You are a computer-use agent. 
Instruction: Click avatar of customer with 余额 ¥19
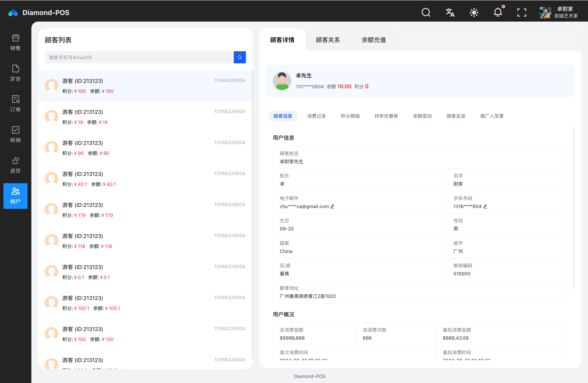pos(51,117)
